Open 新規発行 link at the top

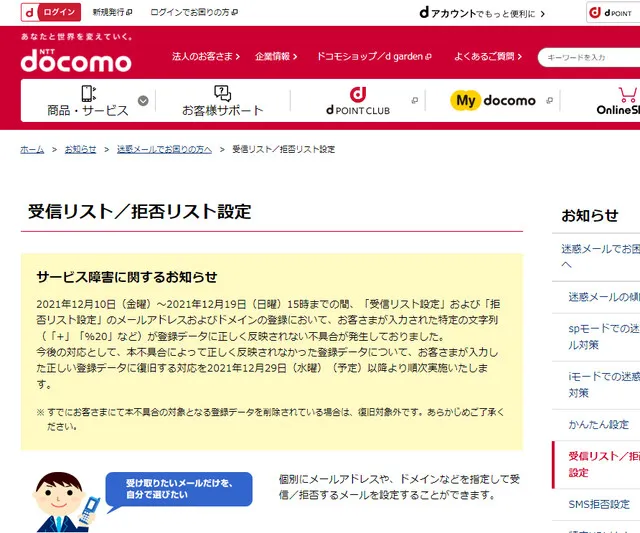(112, 12)
